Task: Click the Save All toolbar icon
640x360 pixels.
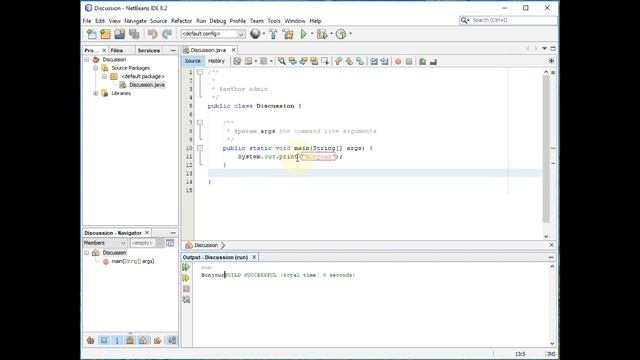Action: tap(134, 34)
